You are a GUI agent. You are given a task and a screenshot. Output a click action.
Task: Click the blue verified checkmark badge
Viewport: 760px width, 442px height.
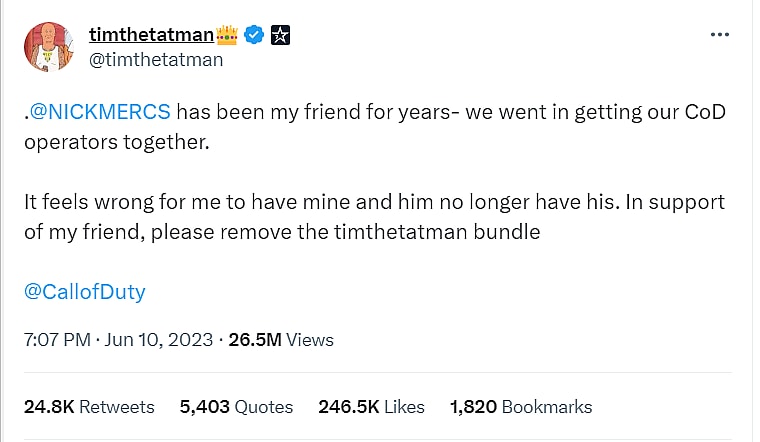[255, 35]
